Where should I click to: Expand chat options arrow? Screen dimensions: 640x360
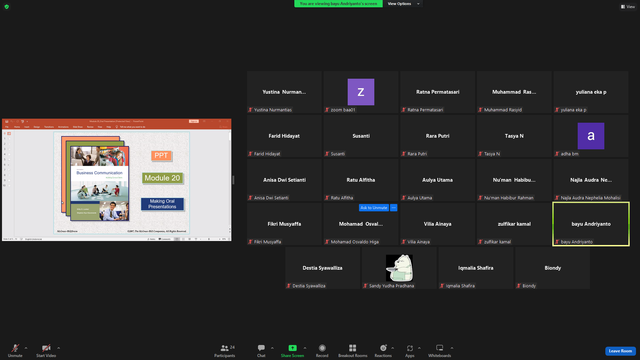click(x=273, y=348)
